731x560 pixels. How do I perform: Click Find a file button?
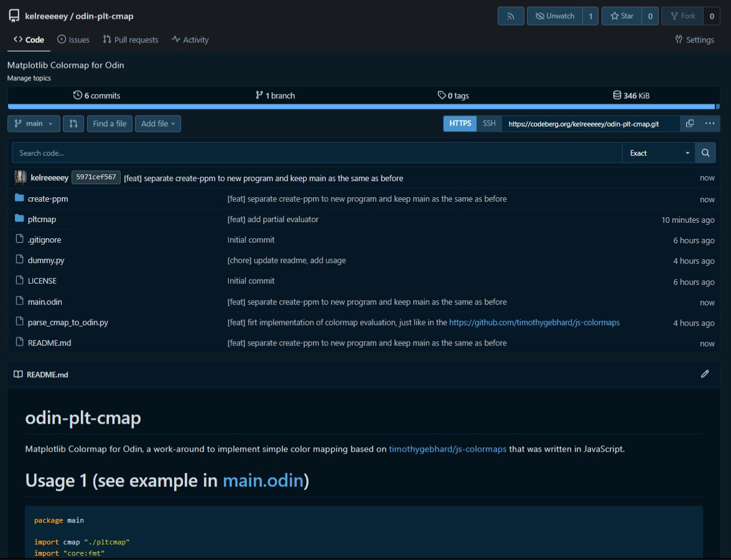point(109,124)
